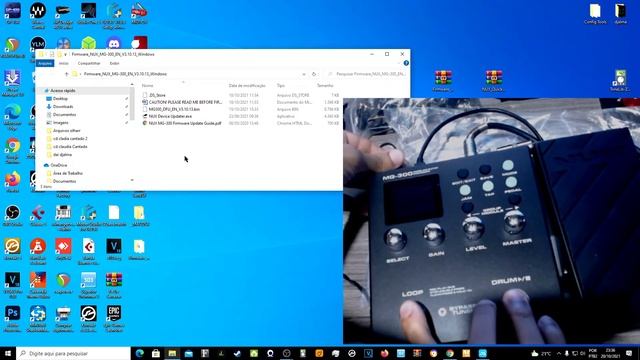Image resolution: width=640 pixels, height=360 pixels.
Task: Open the dai djalma folder shortcut
Action: tap(62, 155)
